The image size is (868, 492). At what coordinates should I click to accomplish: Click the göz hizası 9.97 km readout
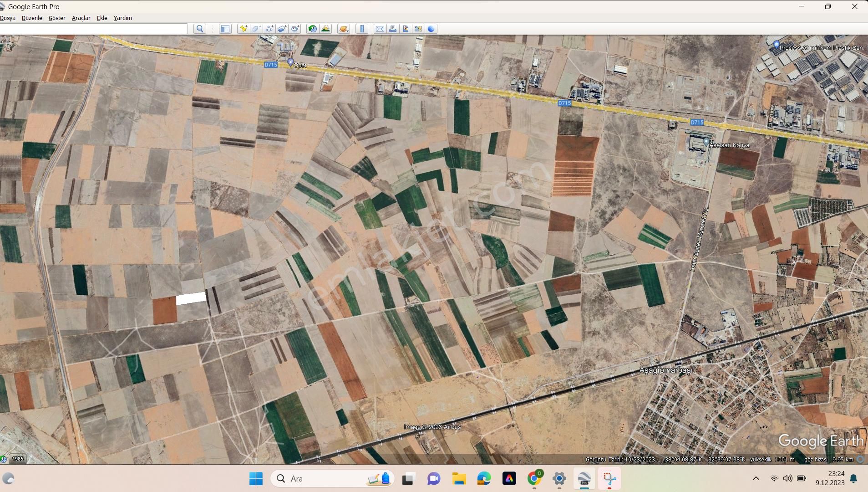click(x=828, y=459)
